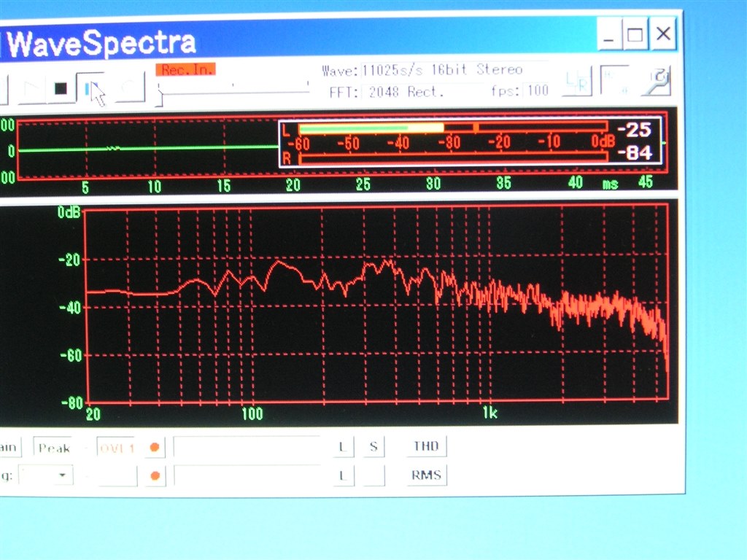Click the L button in lower row
This screenshot has width=747, height=560.
(343, 475)
